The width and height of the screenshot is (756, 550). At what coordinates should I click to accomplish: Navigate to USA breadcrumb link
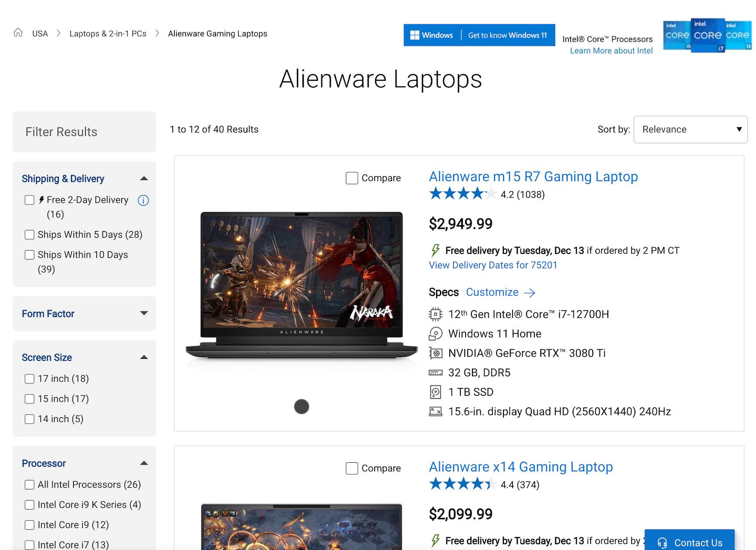(x=40, y=34)
